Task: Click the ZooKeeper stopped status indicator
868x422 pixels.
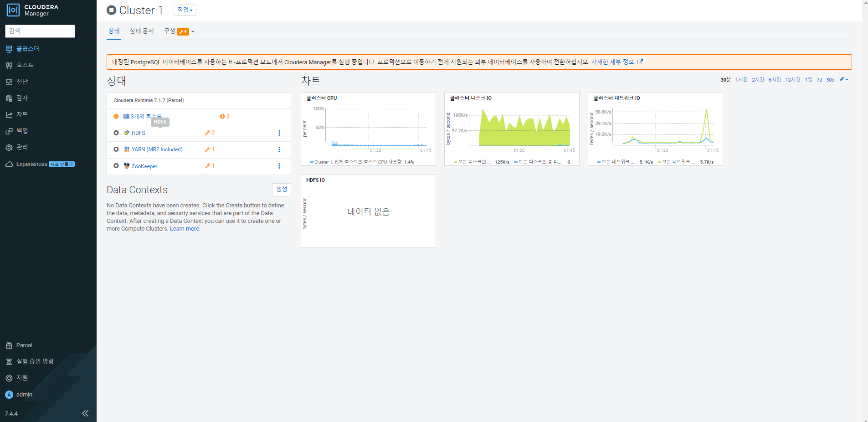Action: pos(116,166)
